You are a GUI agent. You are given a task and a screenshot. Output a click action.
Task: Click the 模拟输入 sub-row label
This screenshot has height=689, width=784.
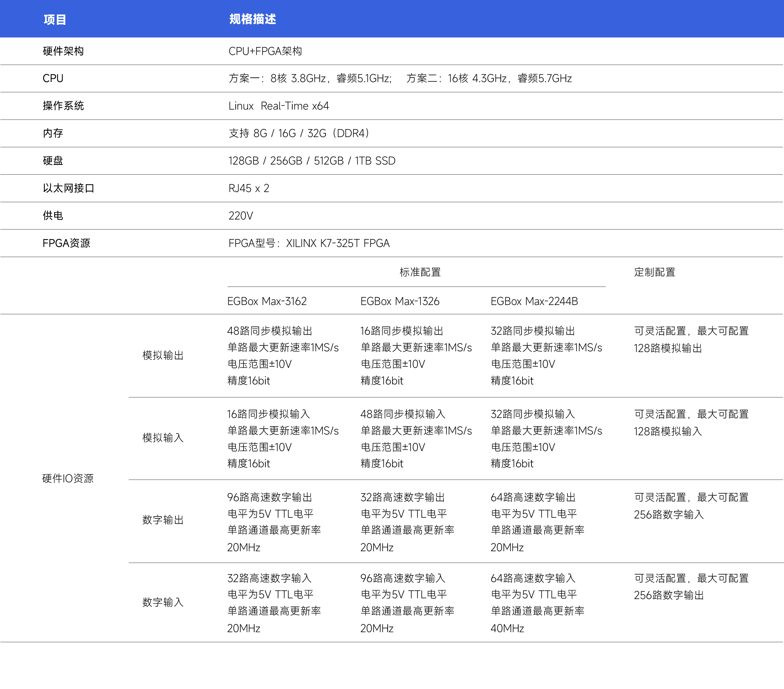tap(163, 438)
